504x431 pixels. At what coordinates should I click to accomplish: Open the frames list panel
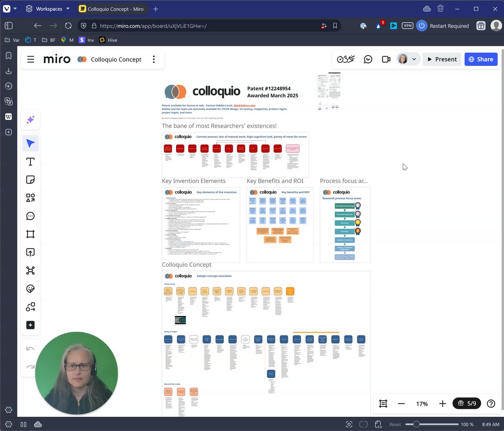[383, 403]
